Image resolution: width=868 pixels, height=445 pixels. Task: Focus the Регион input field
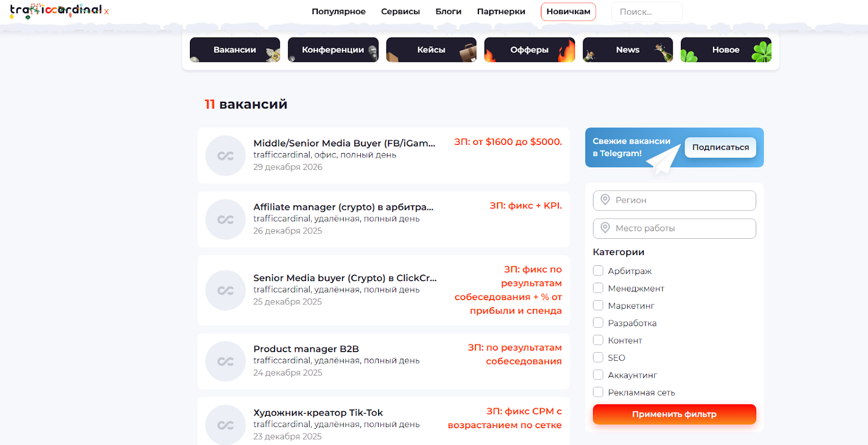click(674, 200)
